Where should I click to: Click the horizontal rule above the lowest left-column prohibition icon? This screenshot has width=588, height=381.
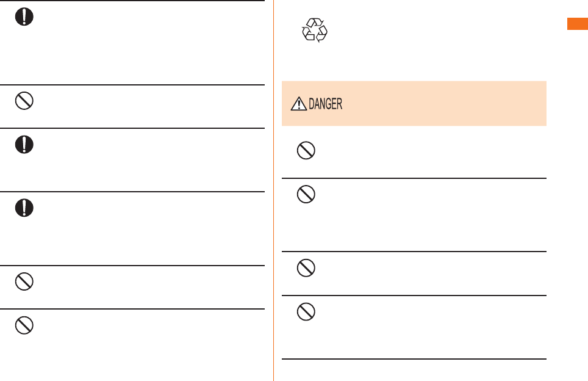pos(132,310)
